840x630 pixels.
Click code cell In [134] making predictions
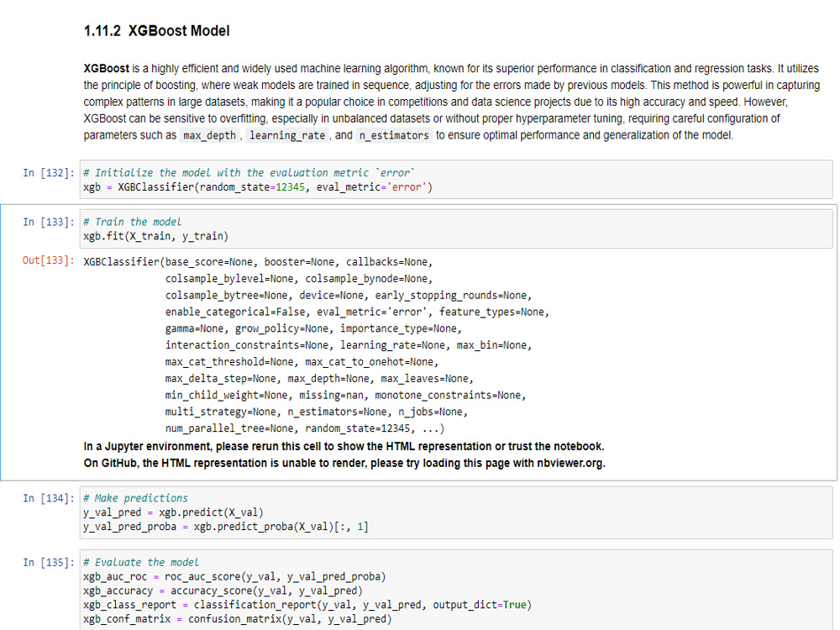pos(456,512)
